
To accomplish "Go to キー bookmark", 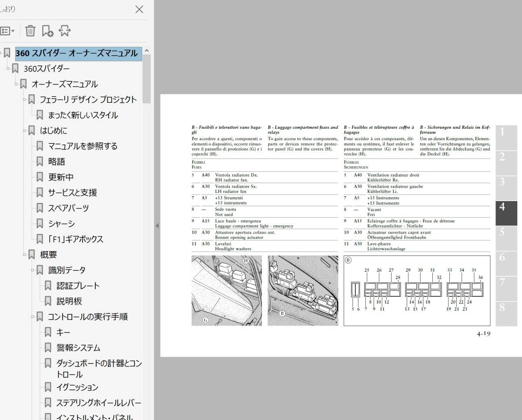I will 63,333.
